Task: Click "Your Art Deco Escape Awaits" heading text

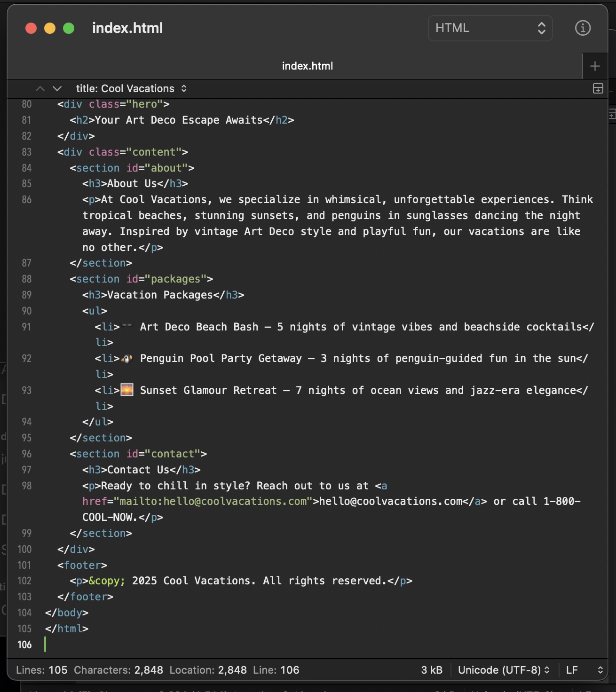Action: pos(179,120)
